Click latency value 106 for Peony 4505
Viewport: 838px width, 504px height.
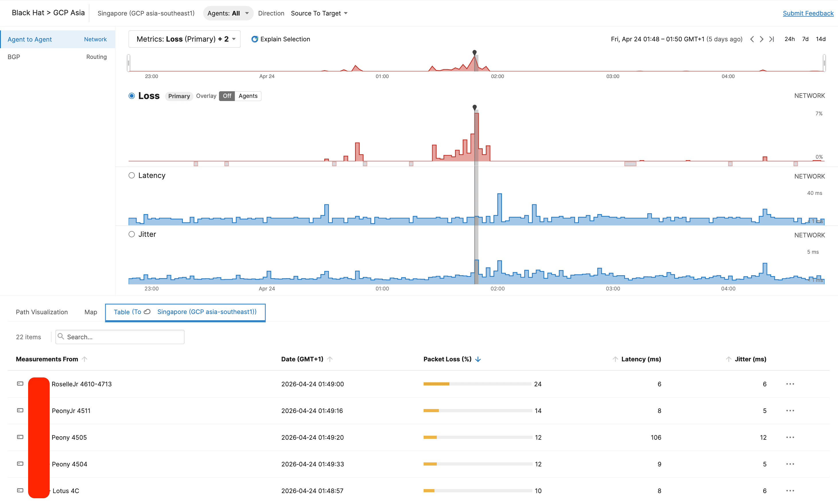(656, 437)
